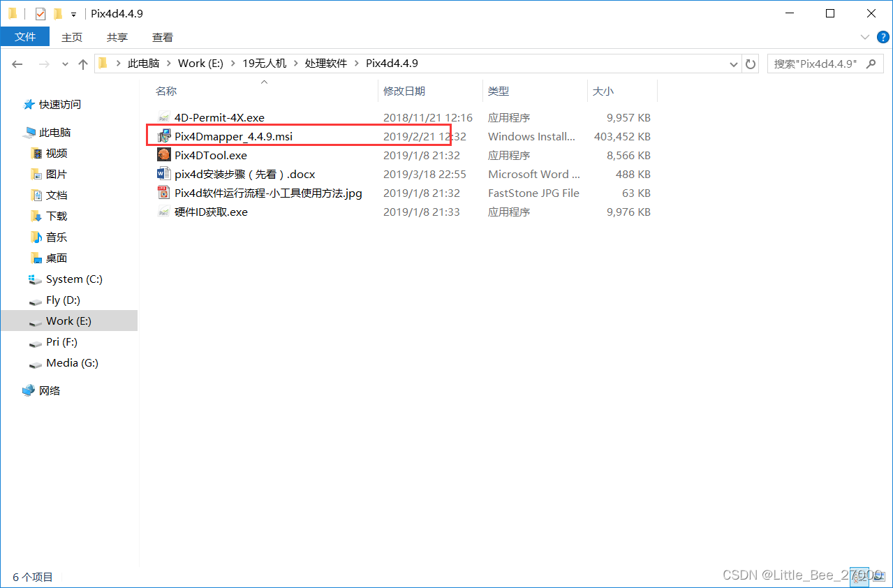
Task: Click the 桌面 folder icon
Action: (x=36, y=258)
